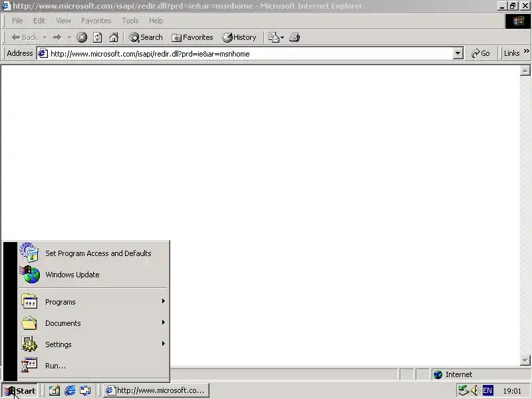
Task: Expand the Mail button dropdown arrow
Action: tap(282, 37)
